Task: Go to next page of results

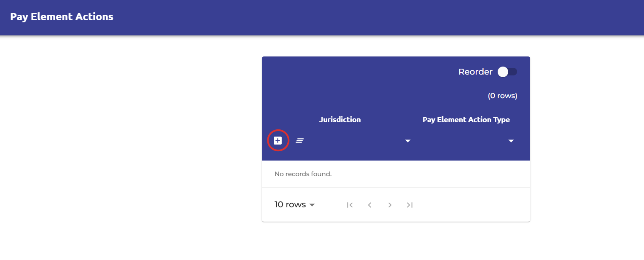Action: click(x=390, y=205)
